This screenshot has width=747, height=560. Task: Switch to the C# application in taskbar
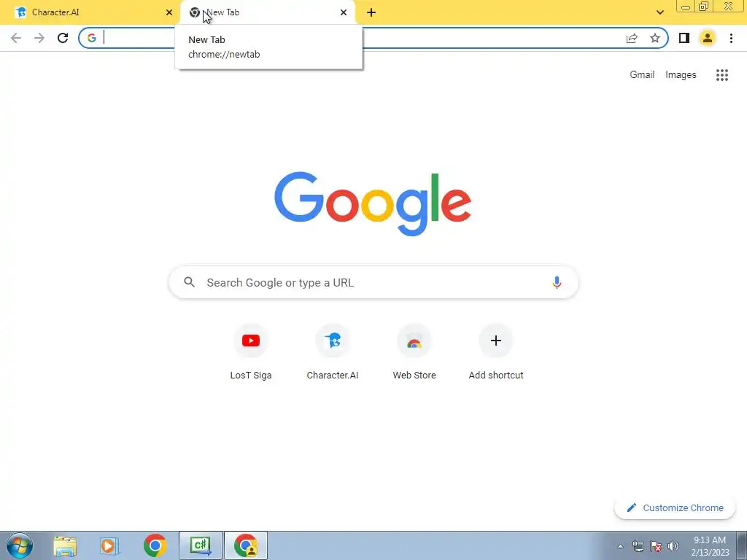click(x=201, y=545)
